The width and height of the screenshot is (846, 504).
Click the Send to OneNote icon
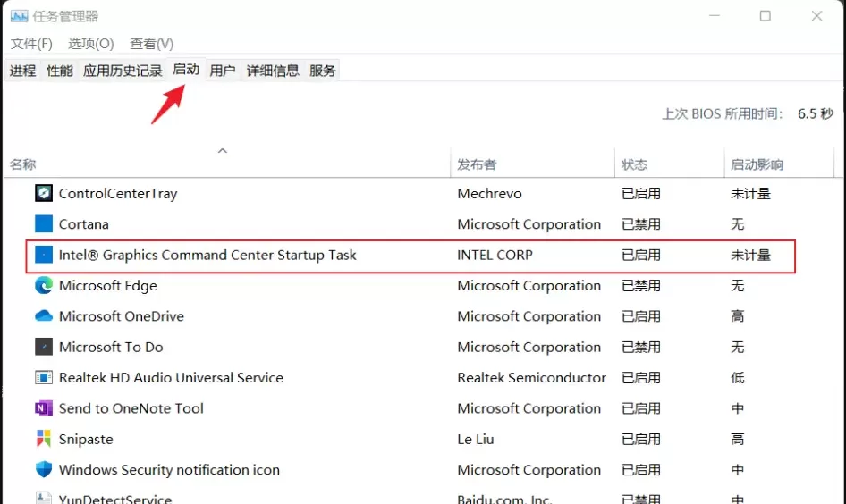(44, 408)
